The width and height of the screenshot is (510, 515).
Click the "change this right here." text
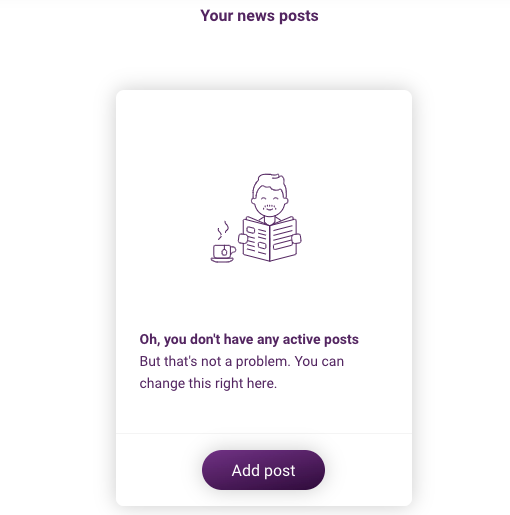208,383
